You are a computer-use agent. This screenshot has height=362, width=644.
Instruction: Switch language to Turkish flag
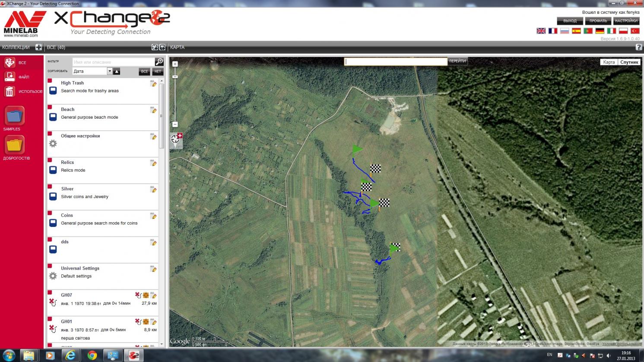pos(635,31)
